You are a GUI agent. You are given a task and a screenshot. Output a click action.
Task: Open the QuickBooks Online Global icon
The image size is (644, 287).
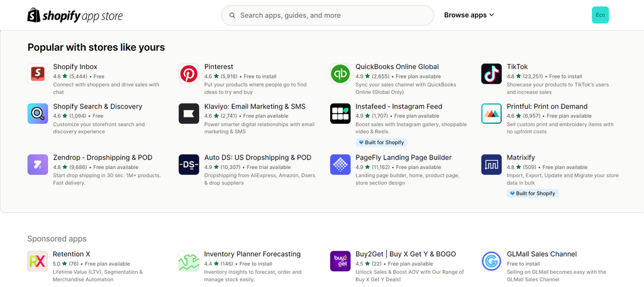pos(340,74)
